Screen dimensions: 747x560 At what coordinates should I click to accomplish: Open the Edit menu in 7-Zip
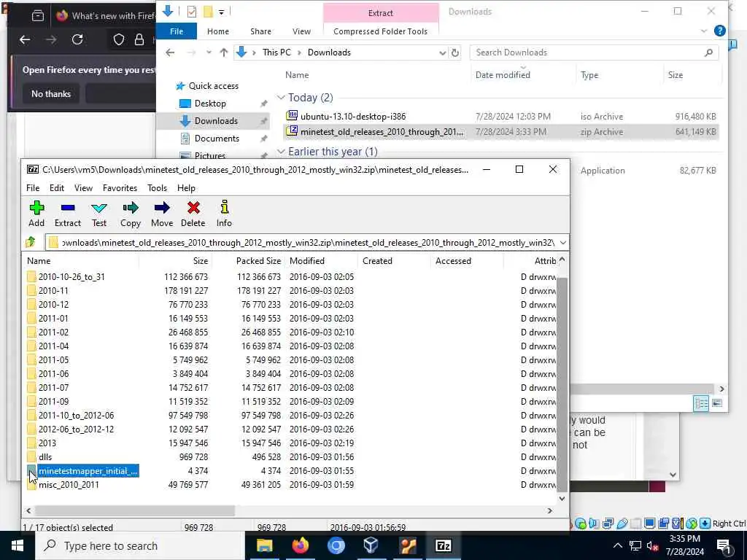pos(57,188)
